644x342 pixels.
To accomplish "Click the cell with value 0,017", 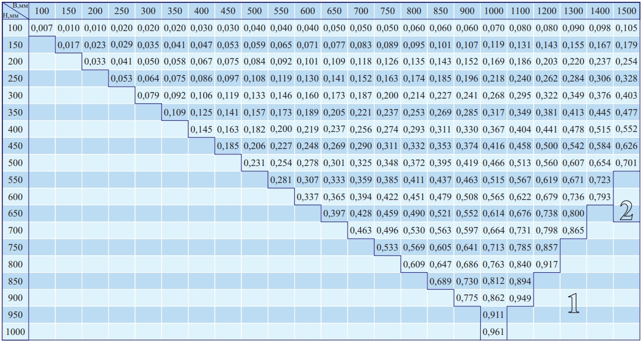I will [69, 45].
